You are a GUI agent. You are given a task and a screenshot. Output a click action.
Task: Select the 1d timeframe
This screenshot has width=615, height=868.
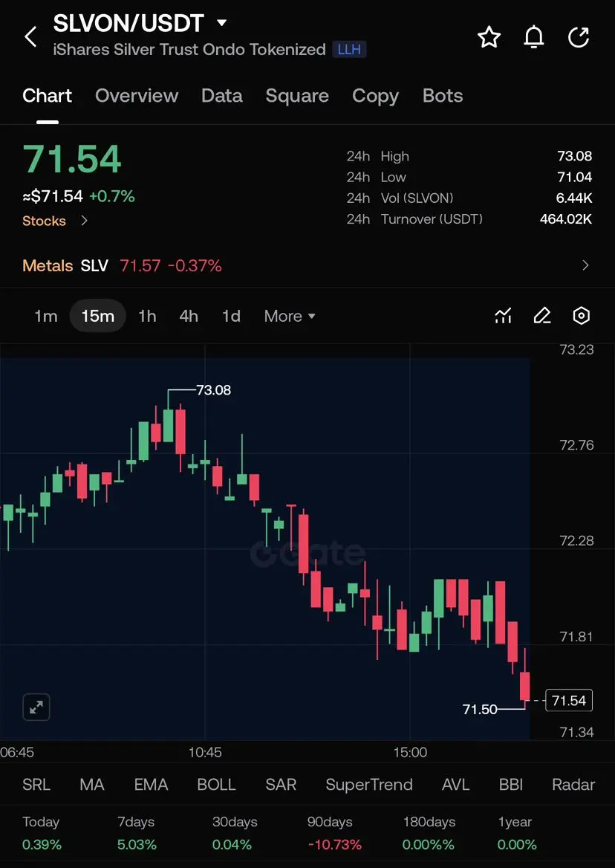231,316
